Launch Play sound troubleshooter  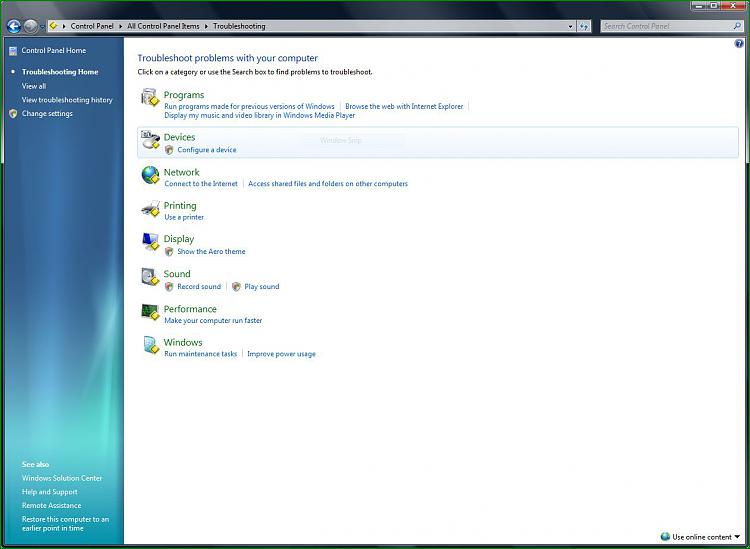(262, 286)
